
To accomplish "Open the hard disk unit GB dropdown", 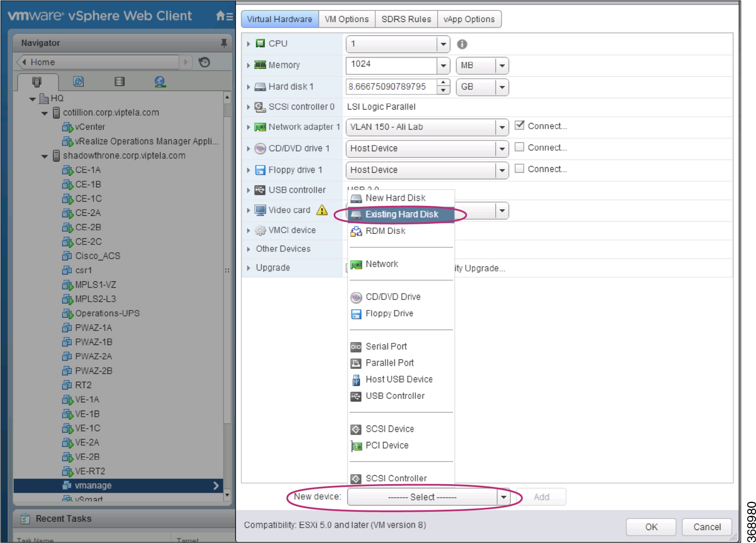I will coord(502,87).
